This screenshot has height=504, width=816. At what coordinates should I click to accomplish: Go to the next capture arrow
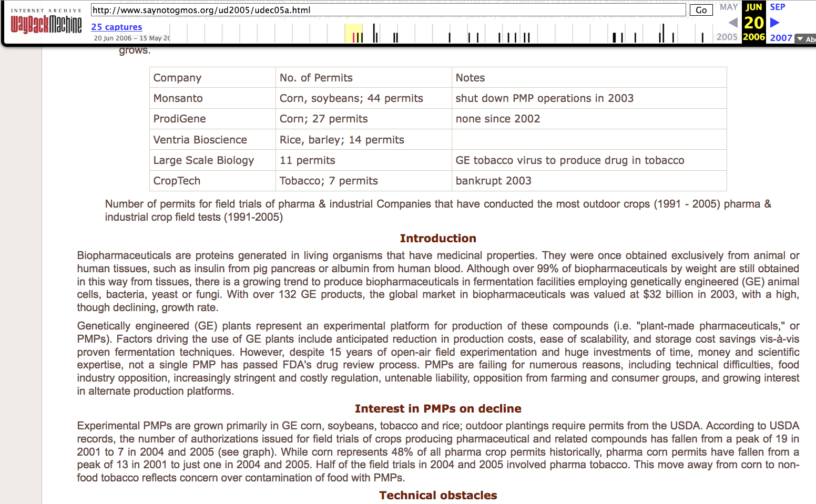(775, 23)
